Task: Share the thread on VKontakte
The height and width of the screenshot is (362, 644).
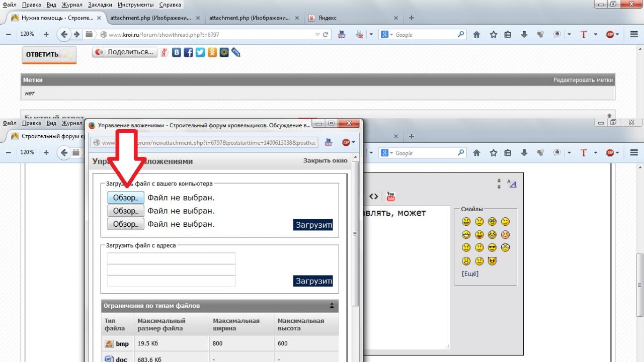Action: click(x=177, y=52)
